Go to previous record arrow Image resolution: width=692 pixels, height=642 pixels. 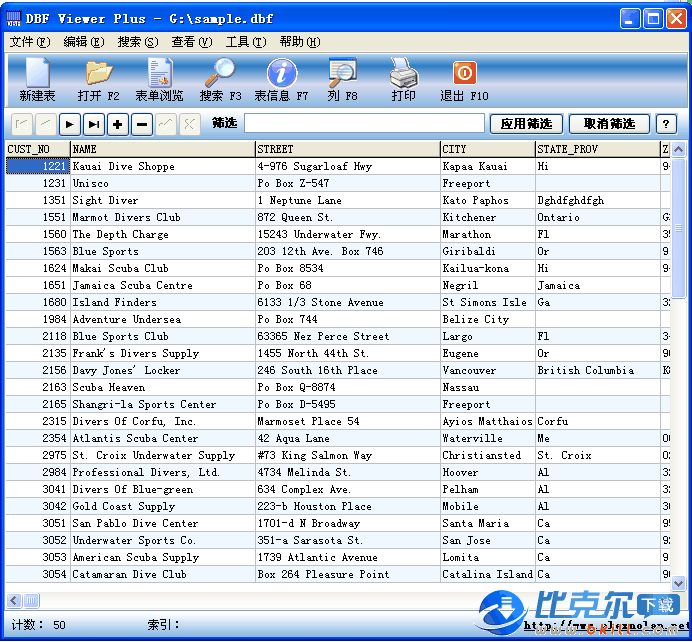coord(45,124)
